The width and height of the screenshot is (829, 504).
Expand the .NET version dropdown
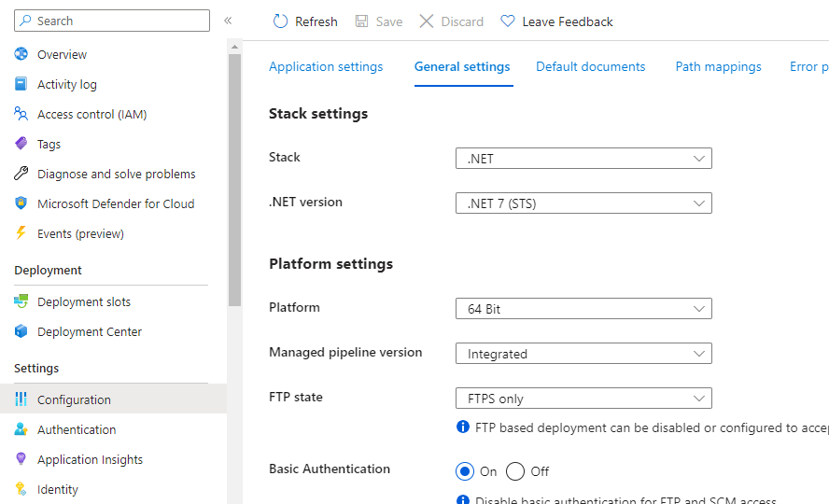(583, 203)
